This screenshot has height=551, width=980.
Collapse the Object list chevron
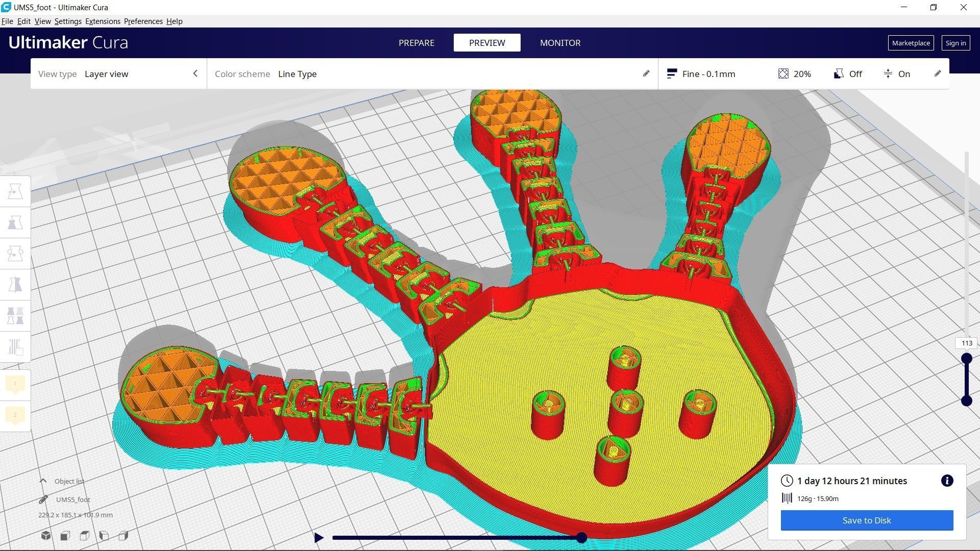pos(43,481)
